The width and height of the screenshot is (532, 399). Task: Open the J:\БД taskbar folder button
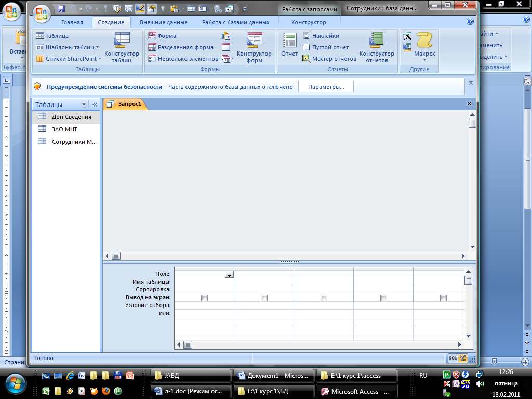point(191,376)
